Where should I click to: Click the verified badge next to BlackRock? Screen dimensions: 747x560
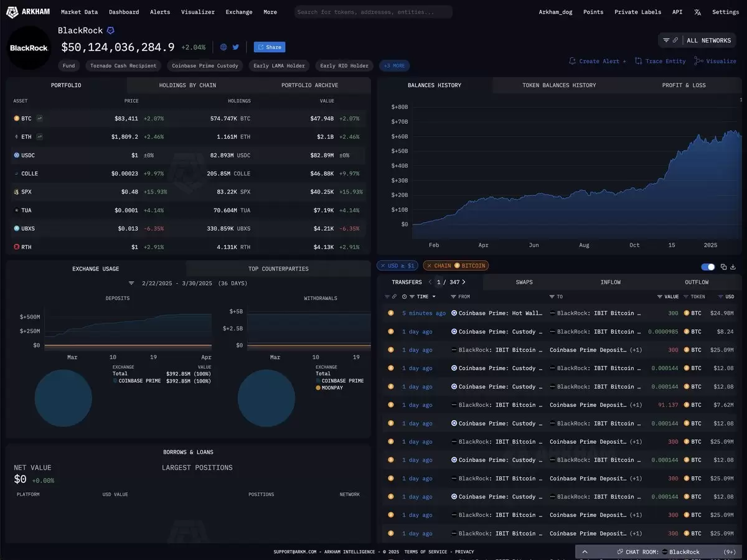pos(111,30)
